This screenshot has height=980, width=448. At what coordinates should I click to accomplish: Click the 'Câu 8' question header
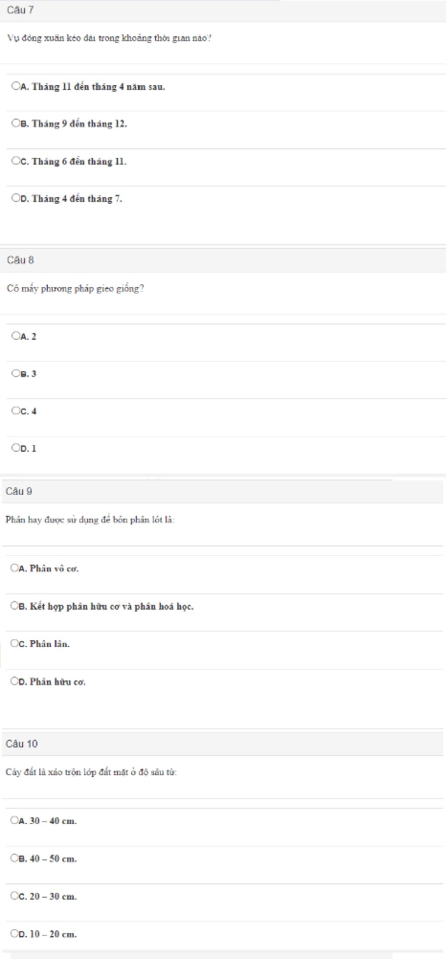click(21, 260)
